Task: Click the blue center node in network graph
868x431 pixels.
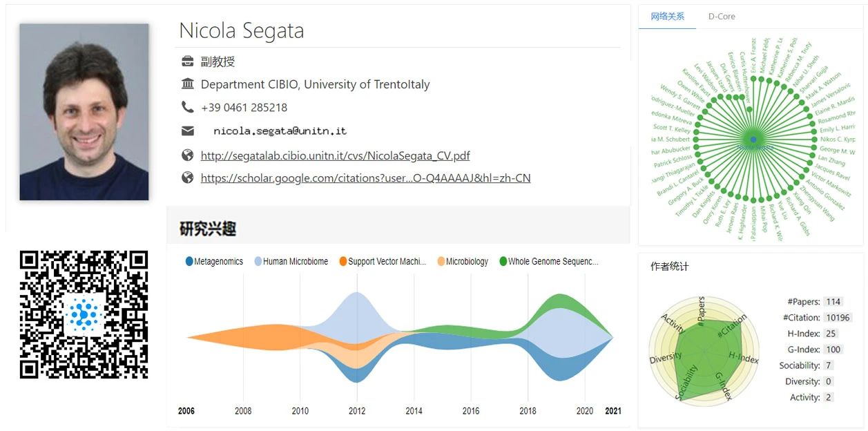Action: (753, 139)
